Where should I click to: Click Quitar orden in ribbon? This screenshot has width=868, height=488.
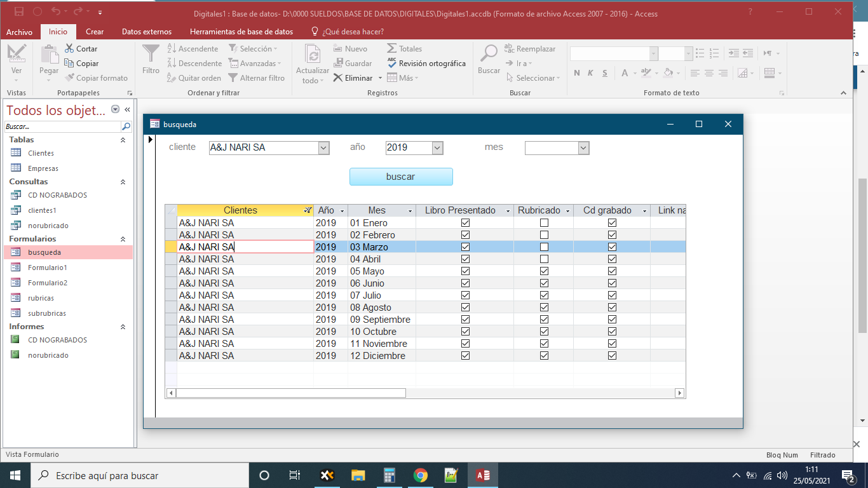[x=194, y=78]
